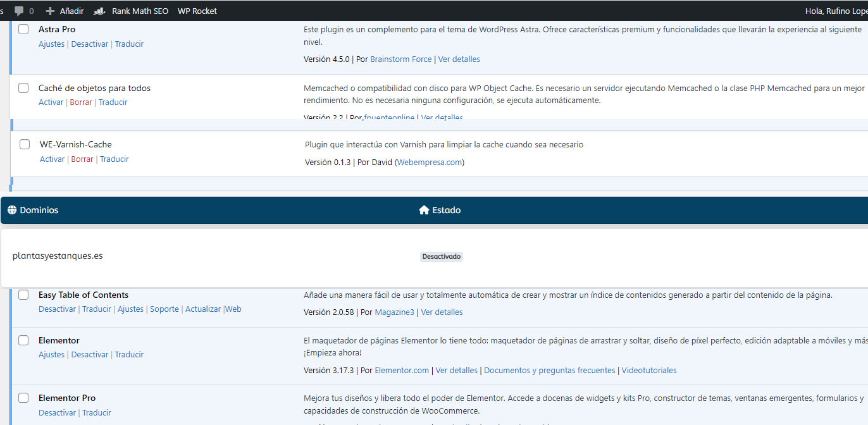
Task: Click Traducir under Caché de objetos
Action: tap(113, 102)
